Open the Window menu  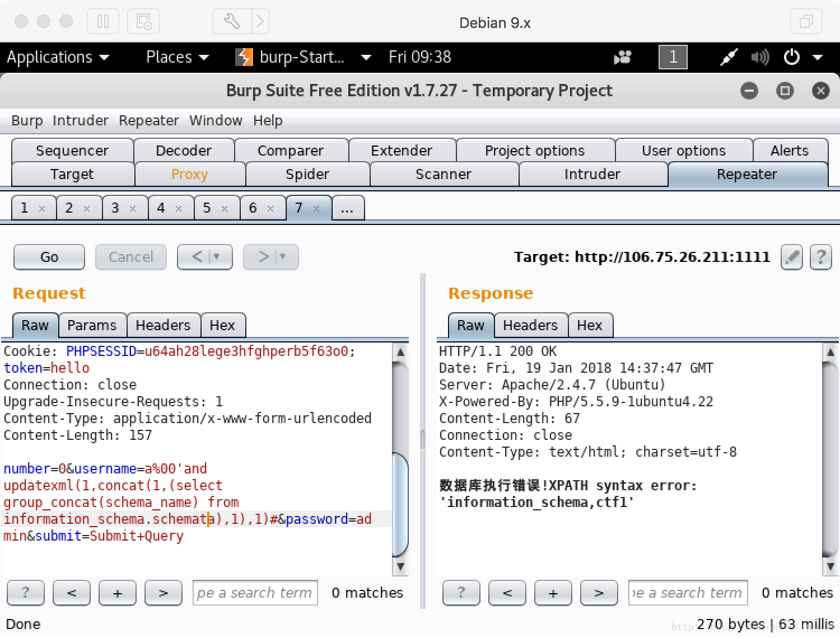pyautogui.click(x=216, y=120)
